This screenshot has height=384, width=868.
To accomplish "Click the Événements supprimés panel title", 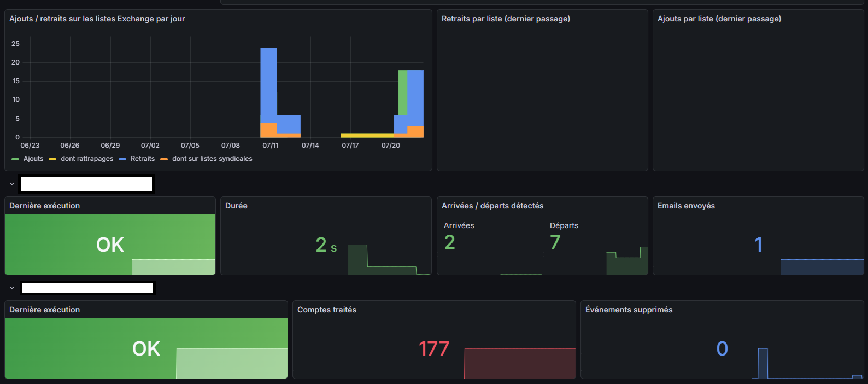I will 629,310.
